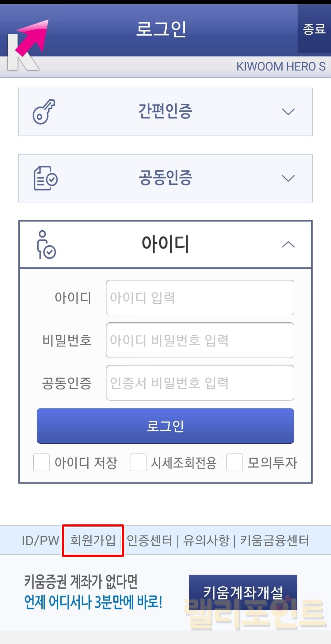
Task: Go to 회원가입 link
Action: click(x=93, y=541)
